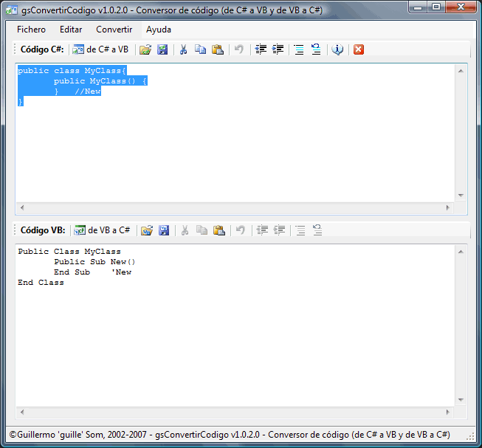Open the Ayuda menu
This screenshot has height=448, width=482.
[x=159, y=30]
